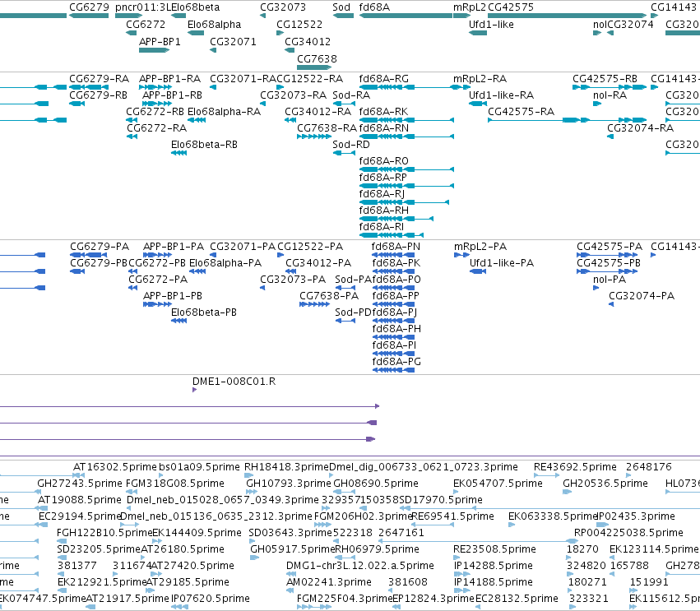The width and height of the screenshot is (700, 611).
Task: Select the Elo68alpha gene label
Action: (215, 25)
